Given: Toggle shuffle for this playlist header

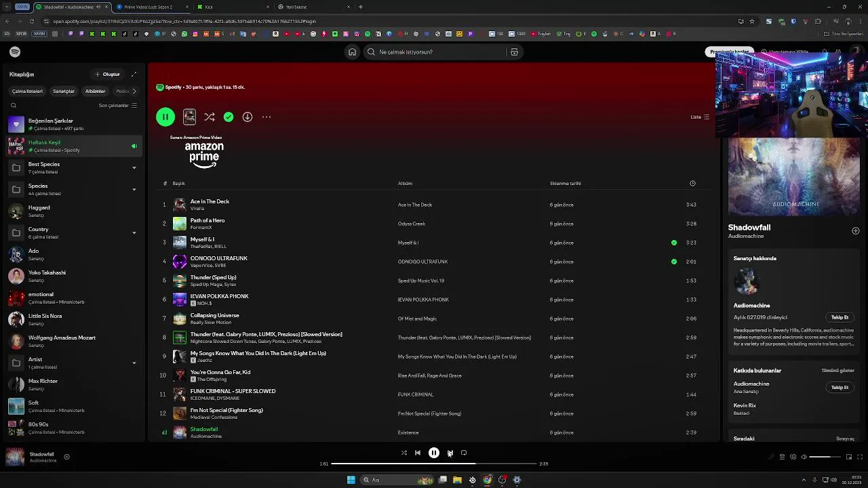Looking at the screenshot, I should [x=210, y=117].
